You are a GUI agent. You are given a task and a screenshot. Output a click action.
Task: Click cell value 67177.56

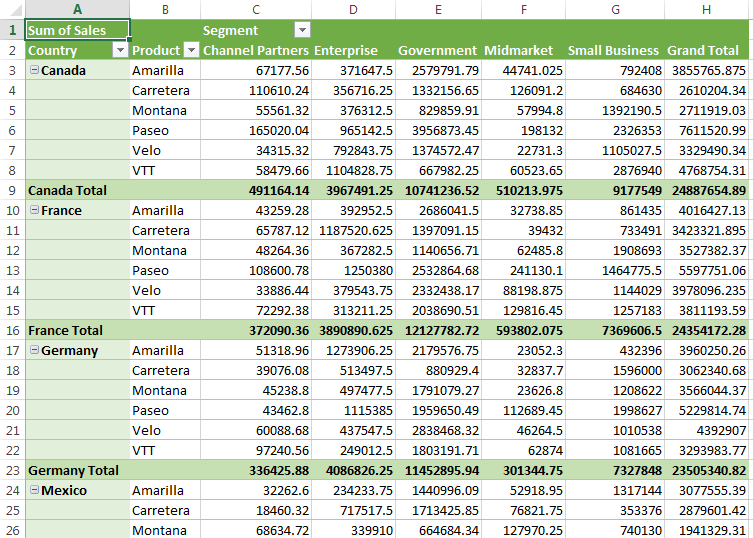click(x=256, y=70)
